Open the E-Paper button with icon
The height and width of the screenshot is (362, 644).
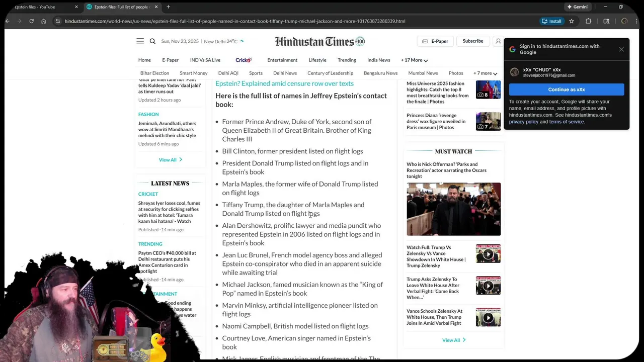435,41
